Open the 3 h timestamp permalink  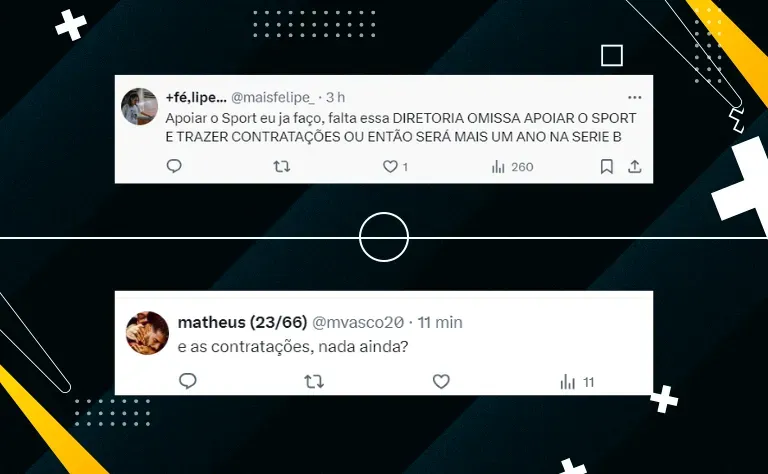click(x=336, y=97)
